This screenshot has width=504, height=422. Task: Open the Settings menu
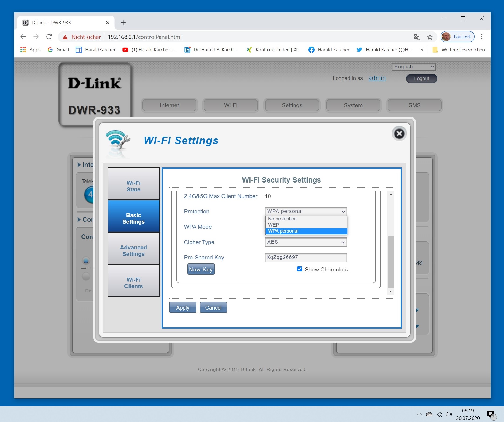tap(292, 105)
